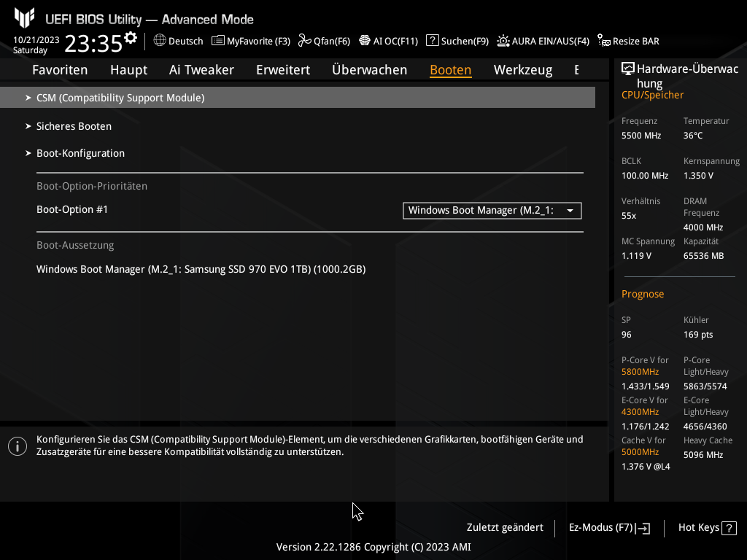Select Windows Boot Manager boot override entry
747x560 pixels.
tap(201, 269)
